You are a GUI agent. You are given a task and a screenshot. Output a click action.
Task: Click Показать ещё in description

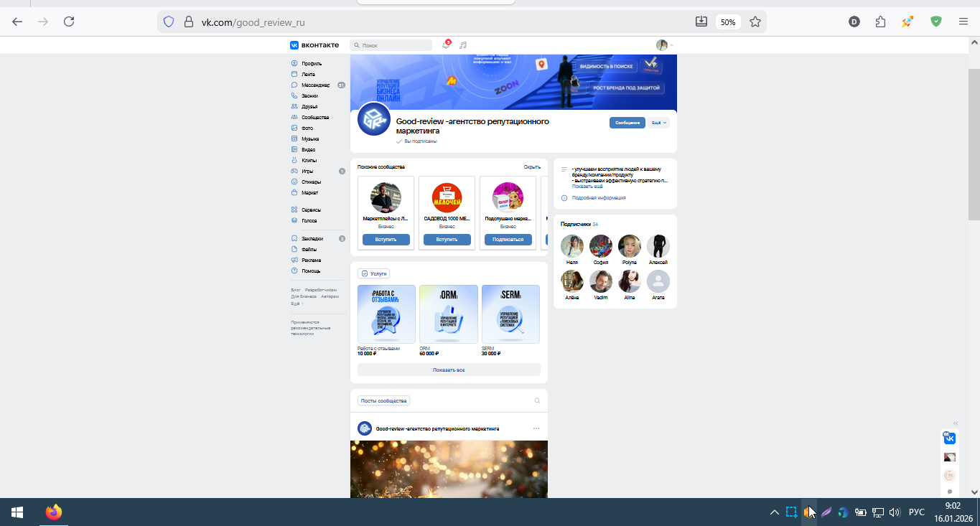(x=587, y=186)
